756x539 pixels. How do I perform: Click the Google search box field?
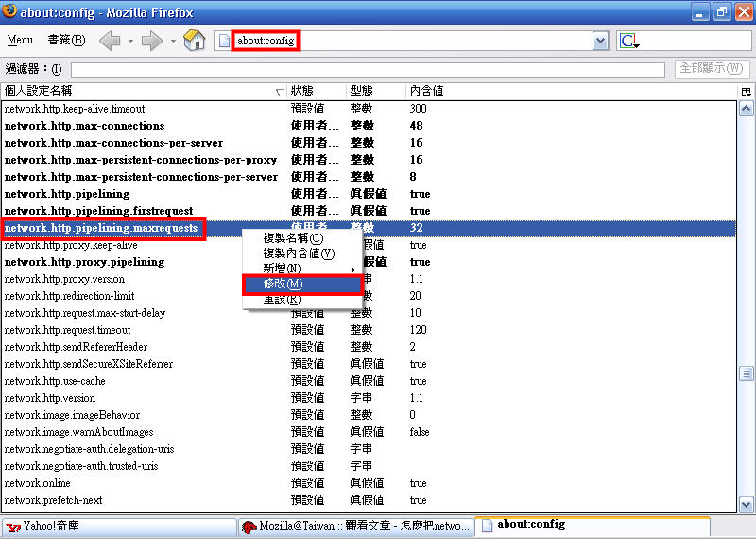(683, 41)
